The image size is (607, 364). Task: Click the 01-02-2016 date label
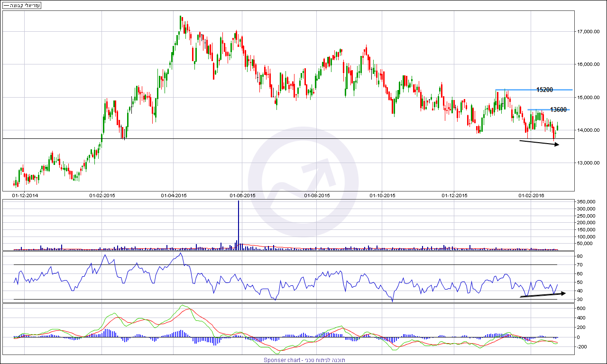(x=531, y=195)
